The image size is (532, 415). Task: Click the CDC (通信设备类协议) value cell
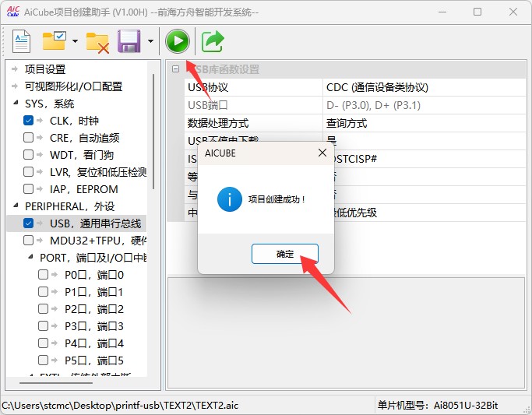[x=424, y=87]
